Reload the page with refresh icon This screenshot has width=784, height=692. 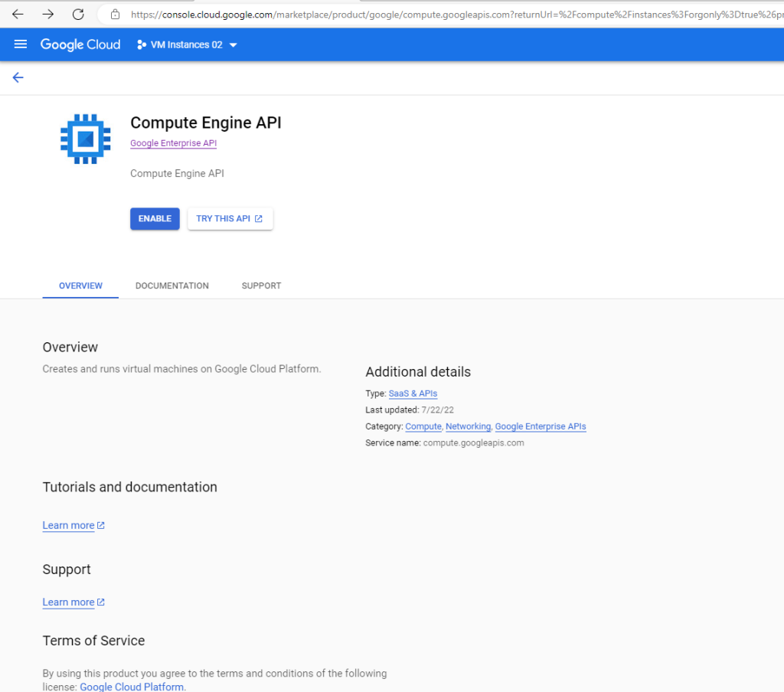(x=78, y=15)
